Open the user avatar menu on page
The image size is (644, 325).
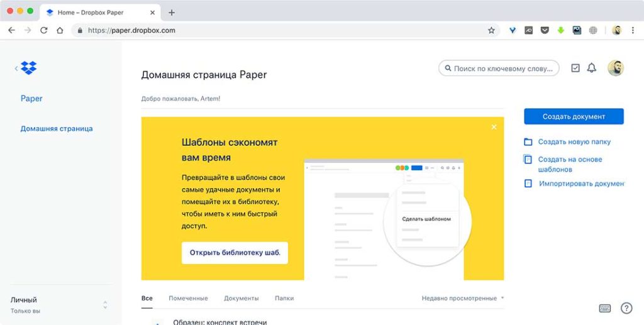[616, 68]
